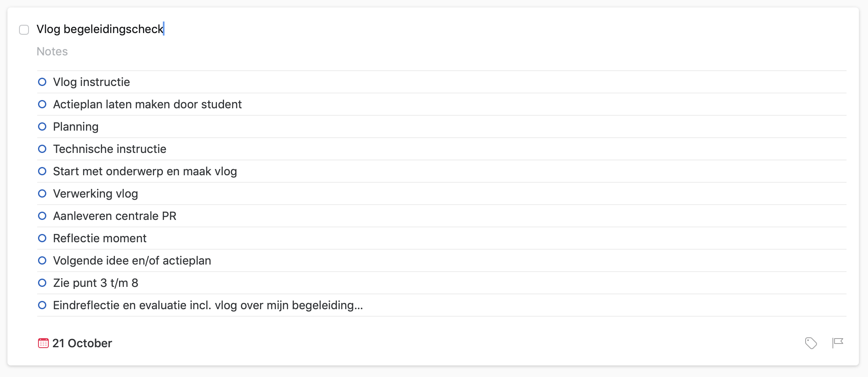Image resolution: width=868 pixels, height=377 pixels.
Task: Tick the 'Technische instructie' checklist circle
Action: pyautogui.click(x=42, y=149)
